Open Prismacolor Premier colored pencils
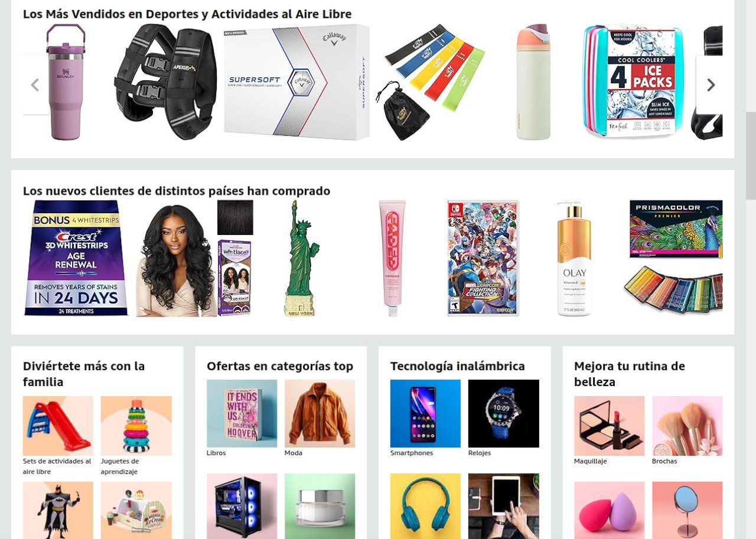756x539 pixels. [674, 259]
